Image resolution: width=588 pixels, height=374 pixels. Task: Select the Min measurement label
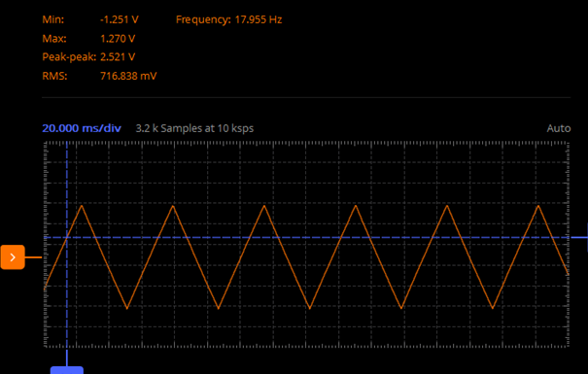click(52, 19)
